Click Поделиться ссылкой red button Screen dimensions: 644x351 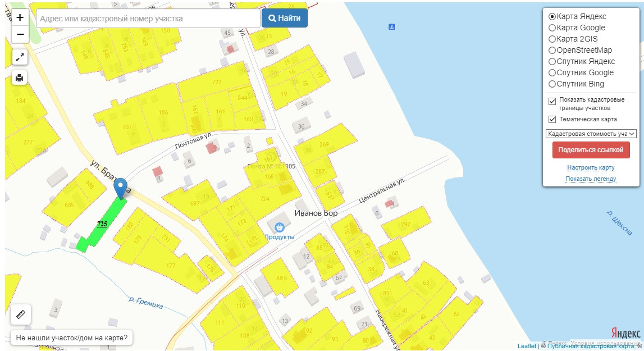pyautogui.click(x=591, y=150)
